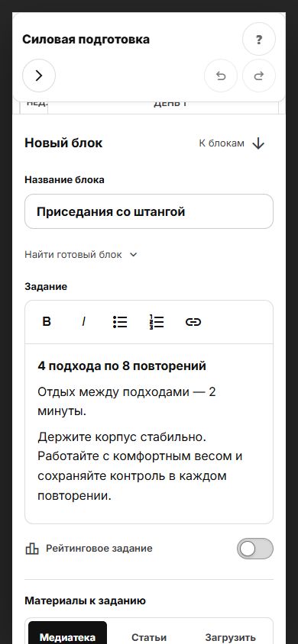Switch to the 'Статьи' tab

point(149,637)
